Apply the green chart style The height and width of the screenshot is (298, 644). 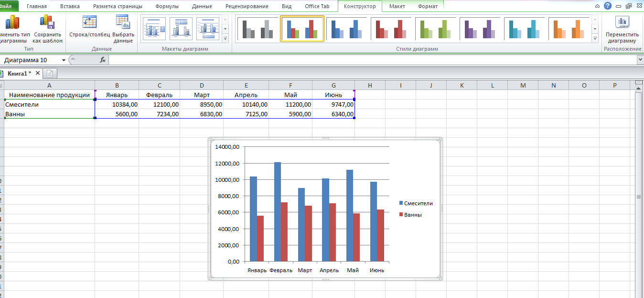435,29
